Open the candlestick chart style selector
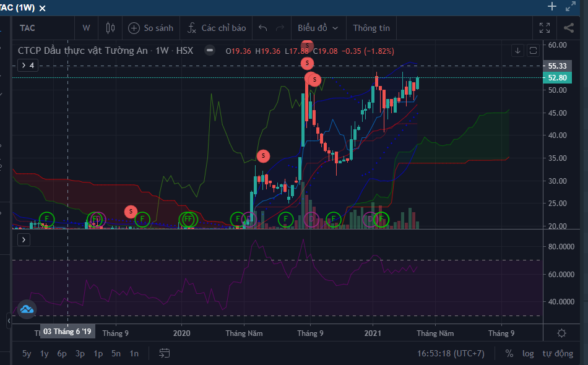The height and width of the screenshot is (365, 588). pyautogui.click(x=111, y=28)
